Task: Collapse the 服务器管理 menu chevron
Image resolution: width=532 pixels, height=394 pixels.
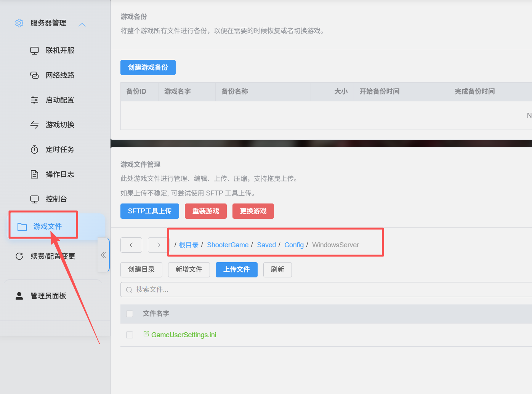Action: [x=82, y=25]
